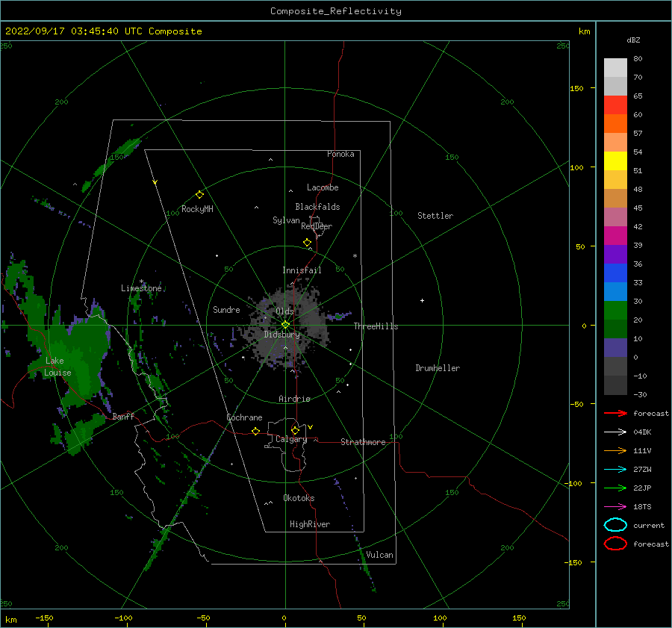Pick the yellow 54-51 dBZ color swatch

pos(615,161)
